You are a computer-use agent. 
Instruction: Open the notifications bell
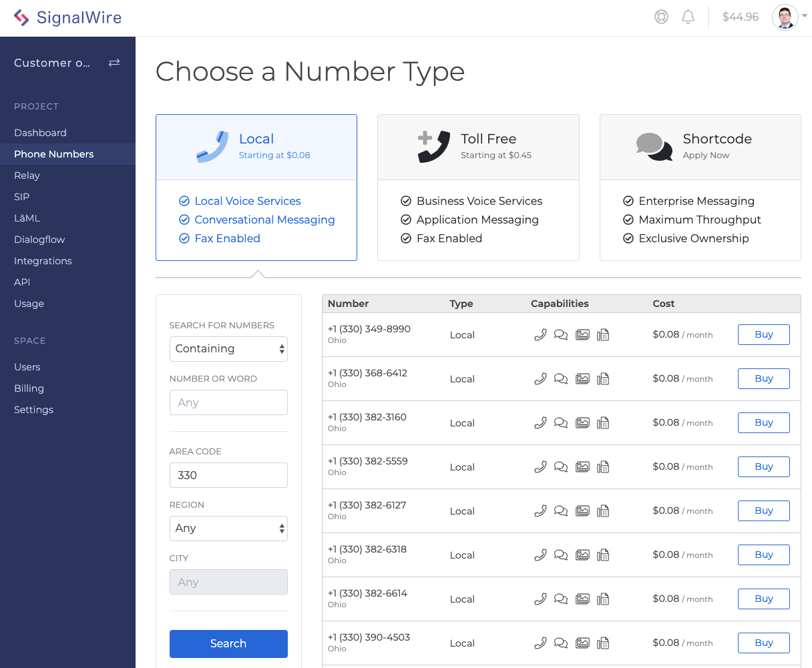(x=688, y=17)
